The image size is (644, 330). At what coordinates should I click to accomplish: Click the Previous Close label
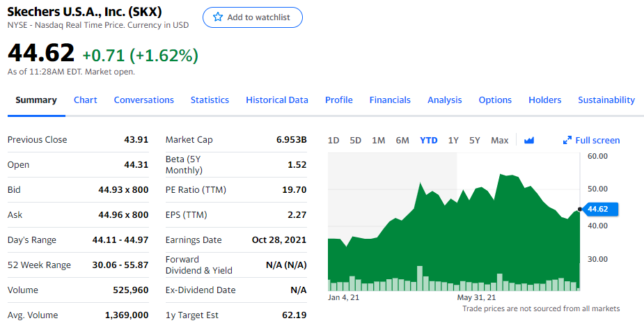tap(37, 140)
